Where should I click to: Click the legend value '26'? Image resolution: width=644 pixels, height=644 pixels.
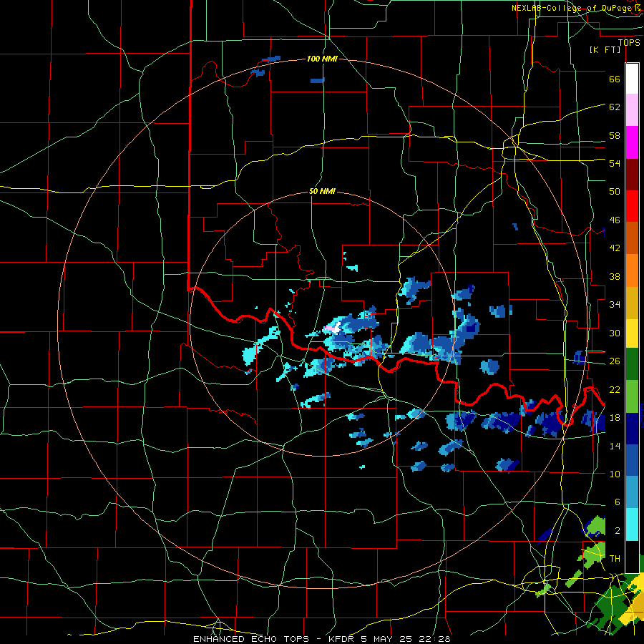pos(615,361)
